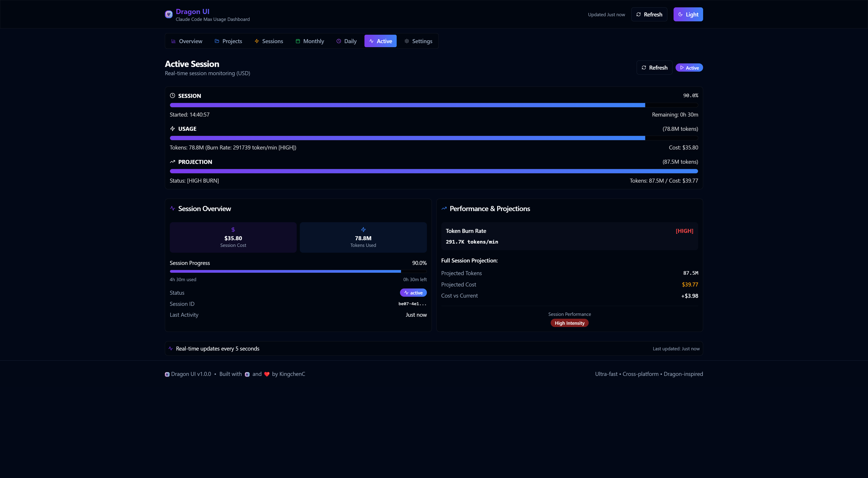Viewport: 868px width, 478px height.
Task: Click the 4h 30m used label
Action: pos(183,280)
